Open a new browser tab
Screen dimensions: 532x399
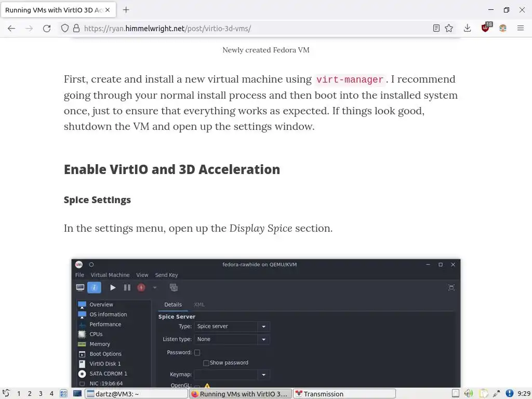pos(126,10)
